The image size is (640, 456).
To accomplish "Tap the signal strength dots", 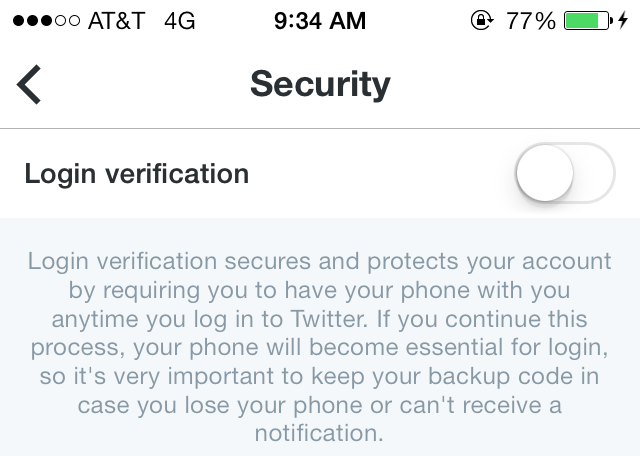I will point(47,20).
